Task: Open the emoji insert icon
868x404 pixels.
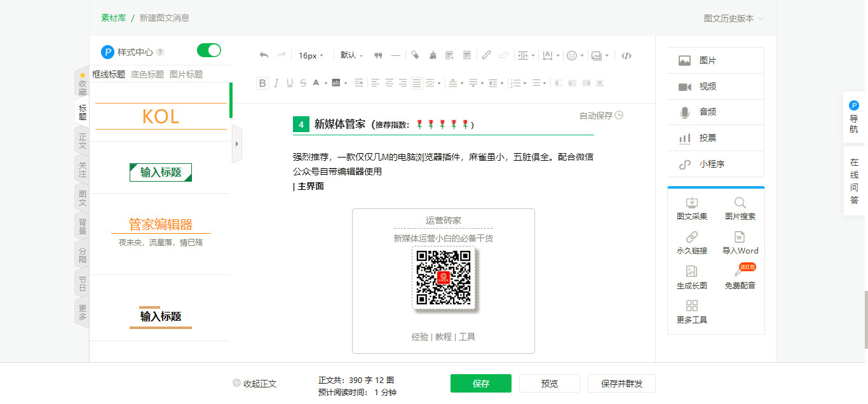Action: pyautogui.click(x=573, y=55)
